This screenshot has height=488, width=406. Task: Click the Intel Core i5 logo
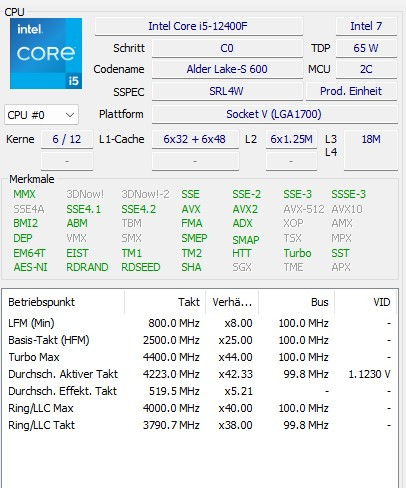46,53
